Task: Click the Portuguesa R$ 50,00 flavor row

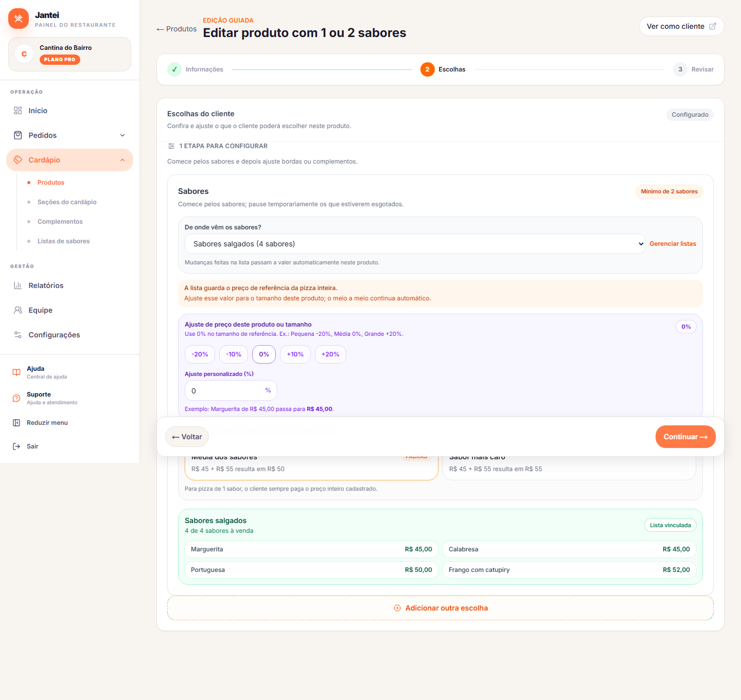Action: (311, 570)
